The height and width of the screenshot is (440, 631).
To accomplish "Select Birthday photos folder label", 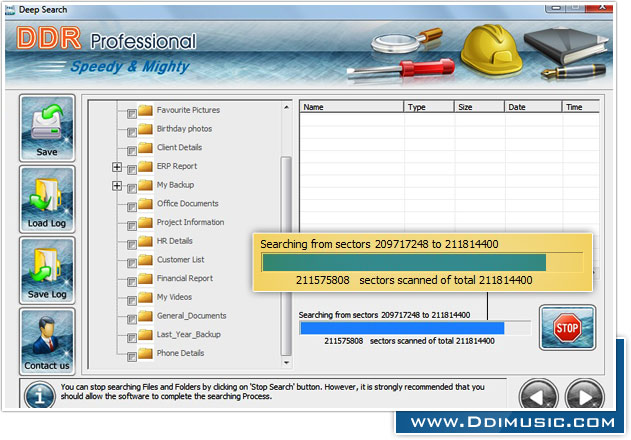I will (x=184, y=129).
